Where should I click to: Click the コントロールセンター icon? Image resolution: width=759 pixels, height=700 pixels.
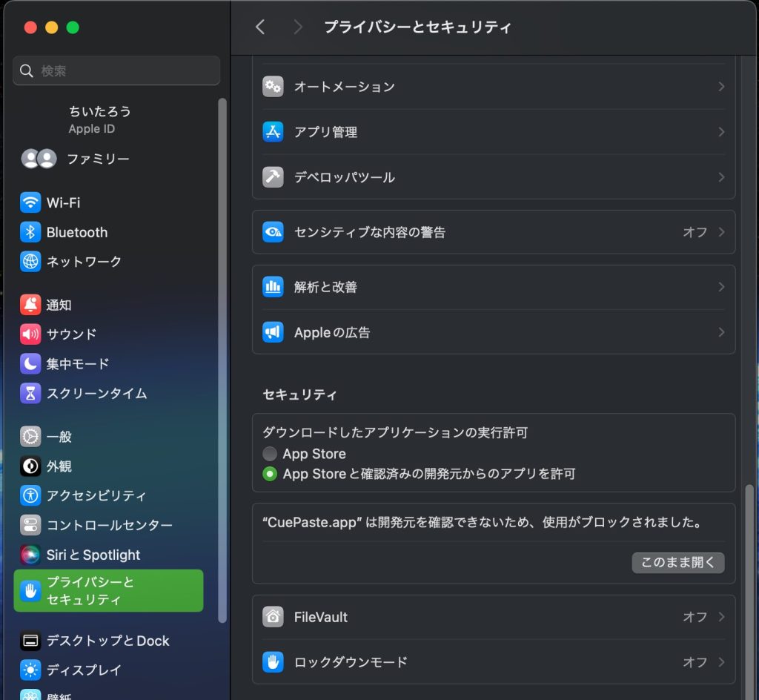point(30,525)
